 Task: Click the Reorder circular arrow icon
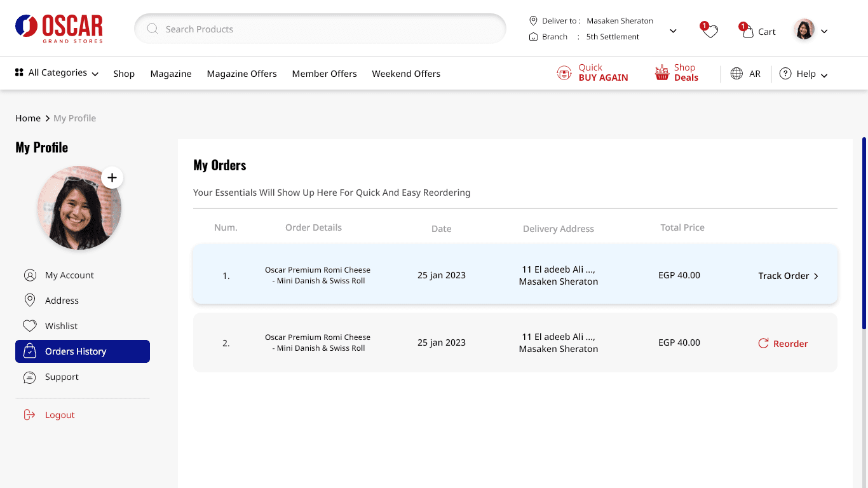click(763, 343)
